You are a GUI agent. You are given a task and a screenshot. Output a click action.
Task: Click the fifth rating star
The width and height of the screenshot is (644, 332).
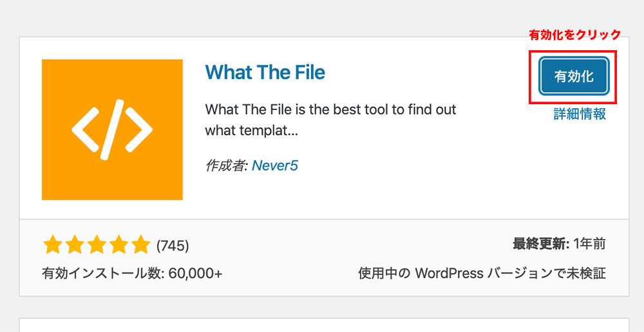tap(140, 245)
